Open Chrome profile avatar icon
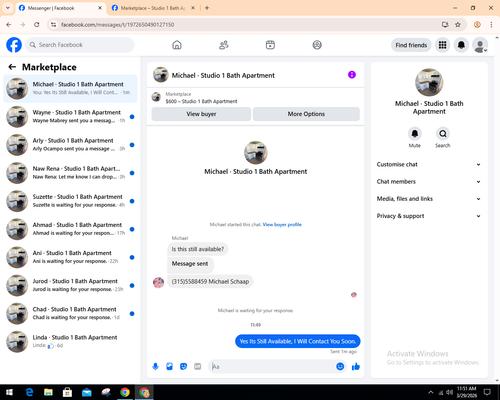 (477, 25)
